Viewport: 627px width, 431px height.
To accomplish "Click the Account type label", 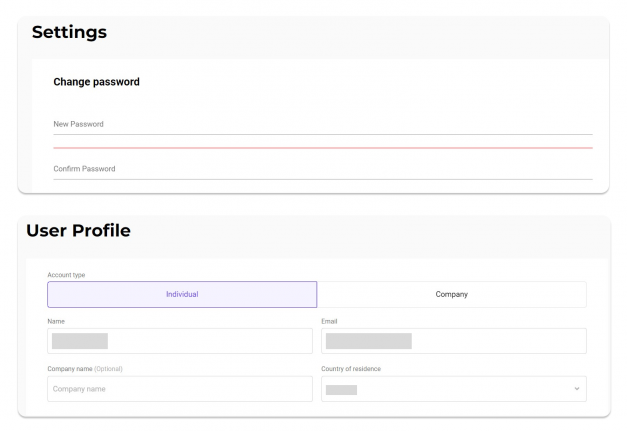I will point(66,275).
